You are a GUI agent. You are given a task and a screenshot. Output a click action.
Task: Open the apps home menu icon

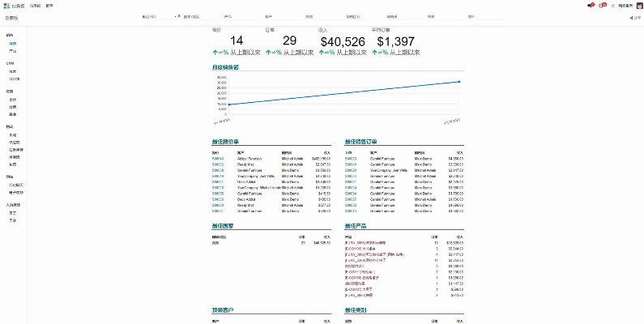tap(6, 5)
